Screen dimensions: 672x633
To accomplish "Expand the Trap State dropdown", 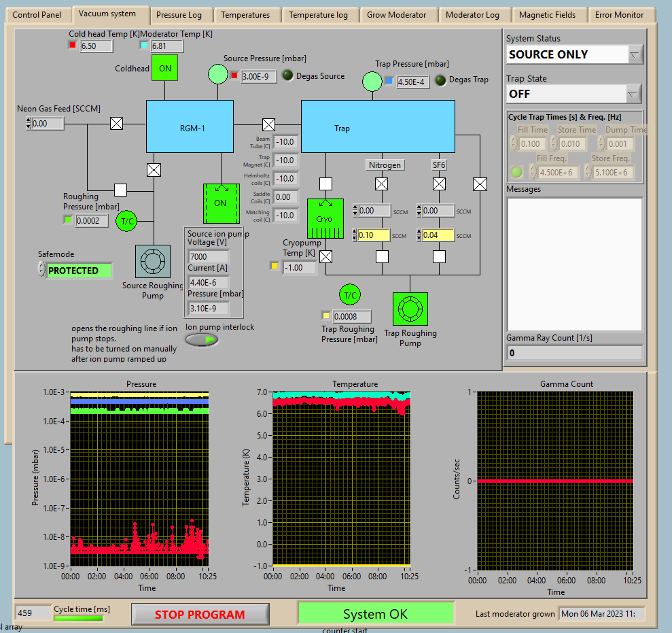I will point(633,94).
